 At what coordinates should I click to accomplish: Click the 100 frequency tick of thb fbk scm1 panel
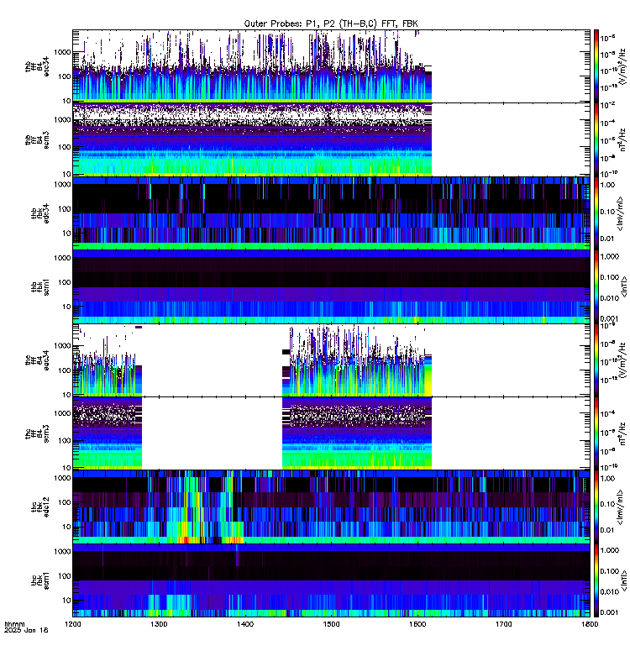point(65,282)
